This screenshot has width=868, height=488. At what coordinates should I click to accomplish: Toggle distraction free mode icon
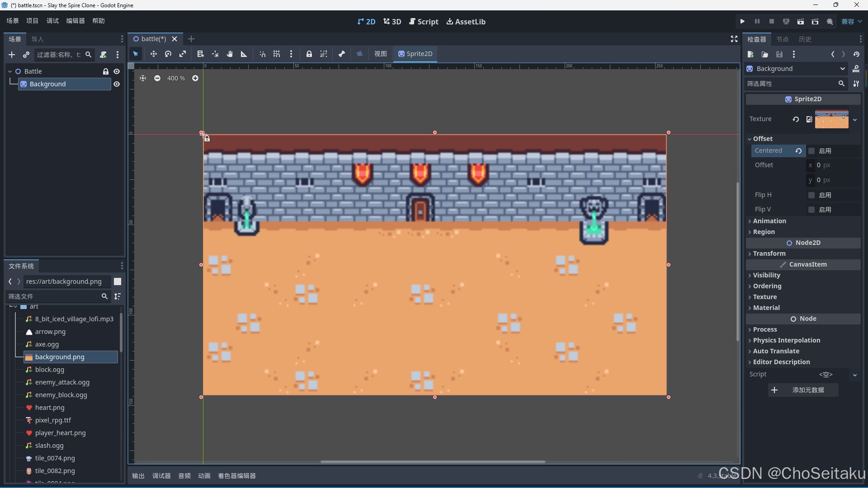[734, 39]
